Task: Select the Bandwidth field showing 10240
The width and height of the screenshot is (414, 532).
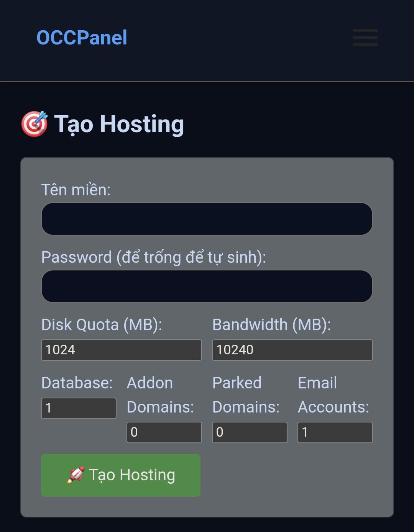Action: pos(292,350)
